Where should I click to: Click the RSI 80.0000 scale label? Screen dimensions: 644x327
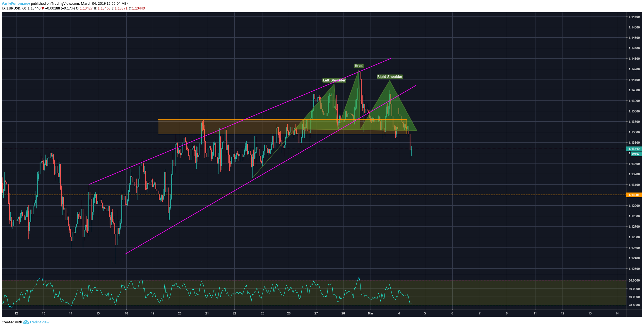tap(634, 280)
